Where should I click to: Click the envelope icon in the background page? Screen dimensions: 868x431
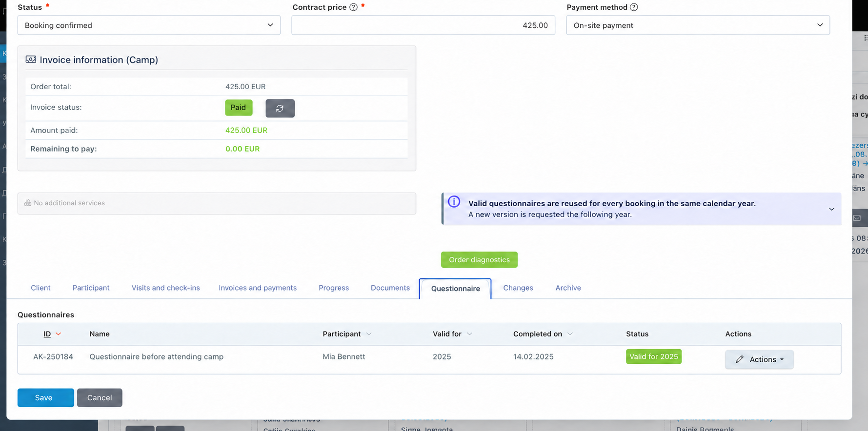click(857, 218)
